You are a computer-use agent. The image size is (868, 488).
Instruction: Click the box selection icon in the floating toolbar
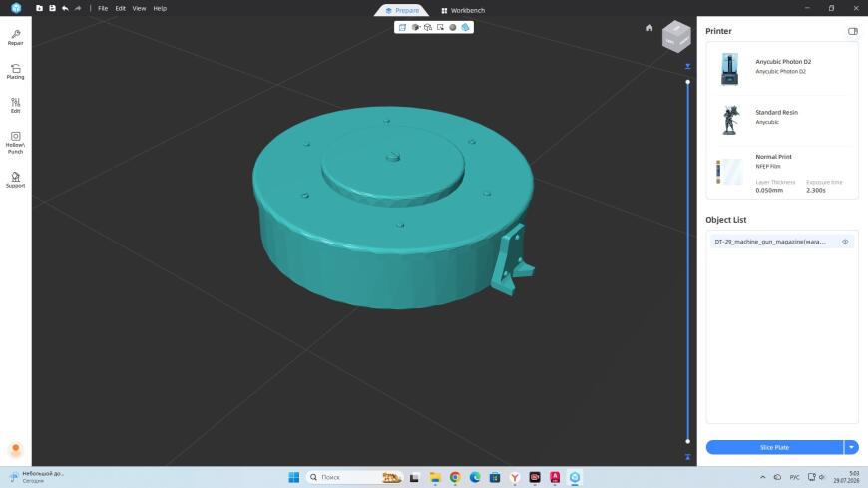pos(441,27)
